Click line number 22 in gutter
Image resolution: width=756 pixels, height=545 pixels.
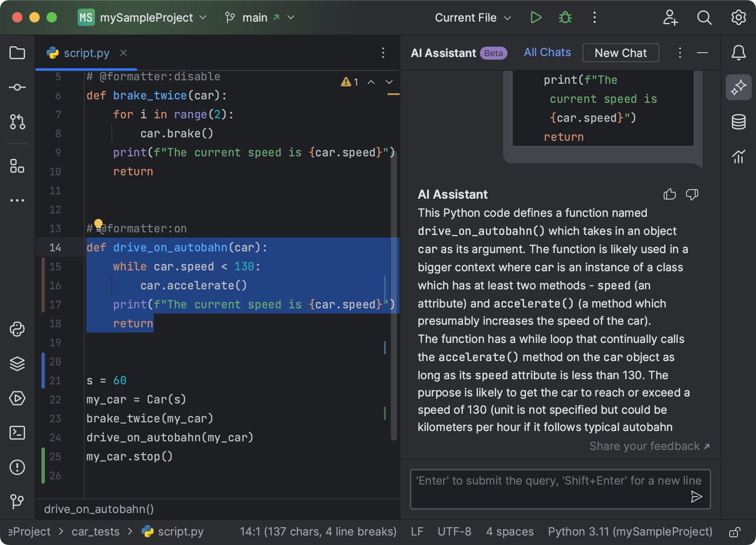55,399
